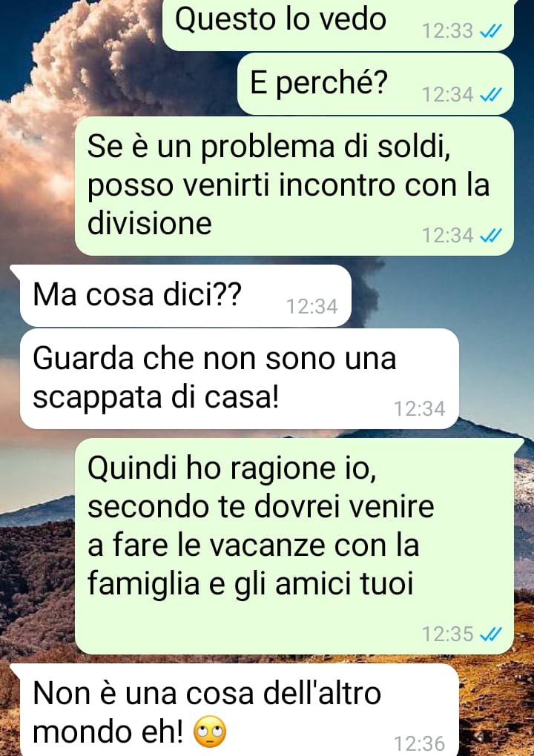The height and width of the screenshot is (756, 534).
Task: Tap the 'Questo lo vedo' message bubble
Action: point(337,25)
